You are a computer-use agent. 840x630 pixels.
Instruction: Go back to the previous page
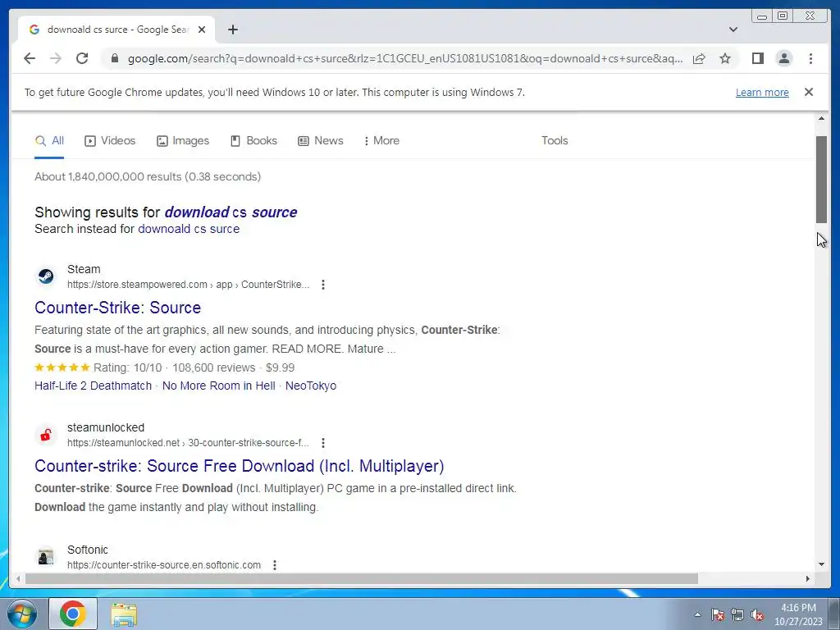point(30,58)
